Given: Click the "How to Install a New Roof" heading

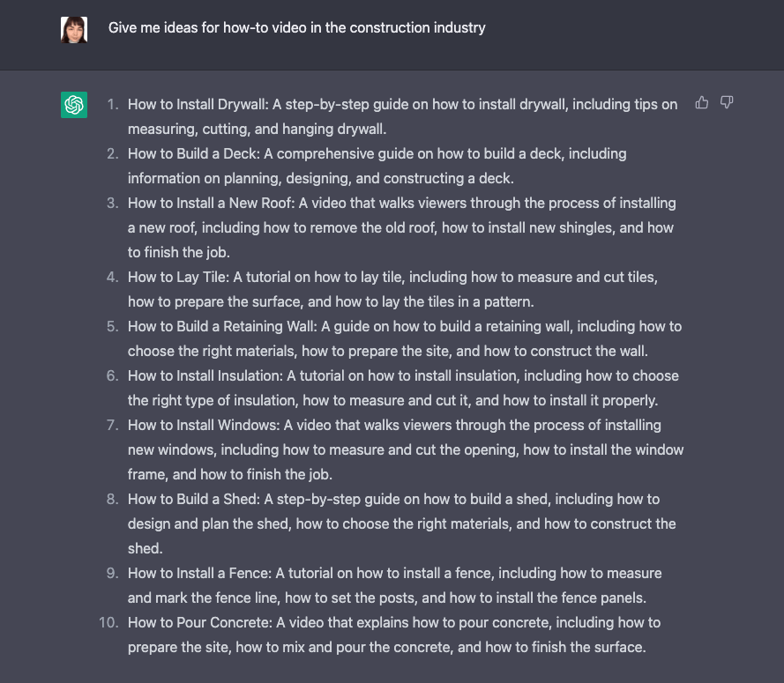Looking at the screenshot, I should pyautogui.click(x=210, y=203).
